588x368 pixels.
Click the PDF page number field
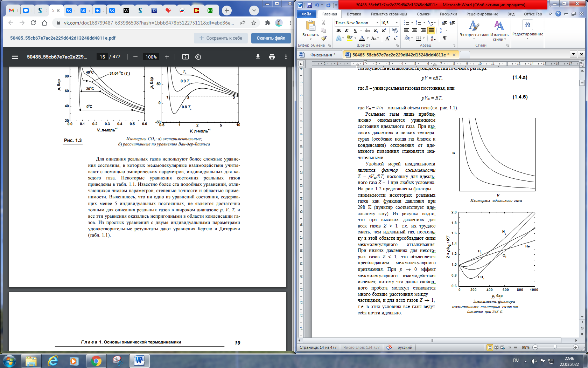point(102,57)
